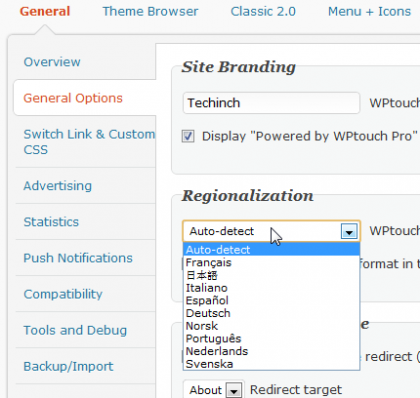Select Français from the language list
Image resolution: width=420 pixels, height=398 pixels.
pyautogui.click(x=271, y=262)
